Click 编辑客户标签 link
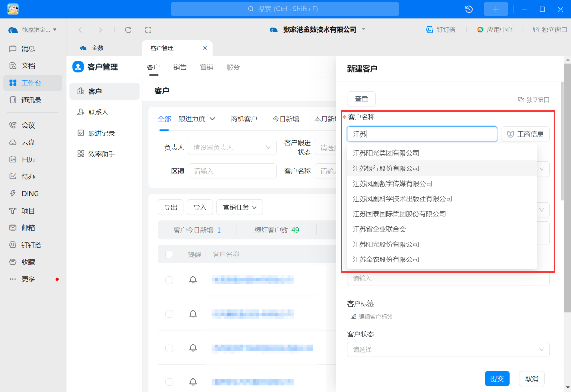The image size is (571, 392). pos(372,317)
